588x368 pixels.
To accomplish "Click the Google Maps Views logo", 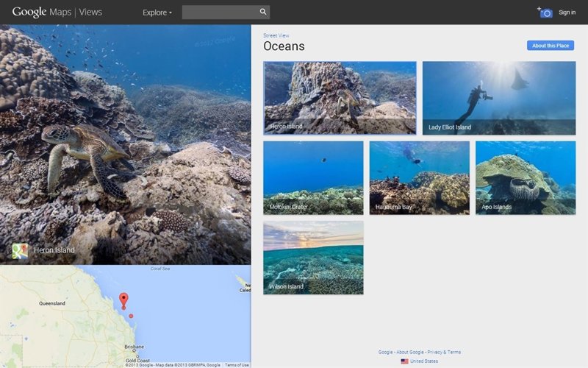I will point(57,13).
